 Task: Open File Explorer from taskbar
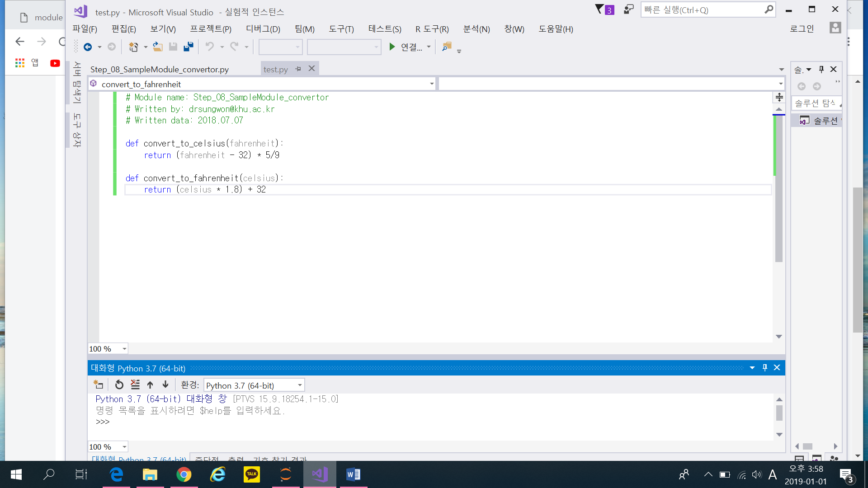point(150,474)
